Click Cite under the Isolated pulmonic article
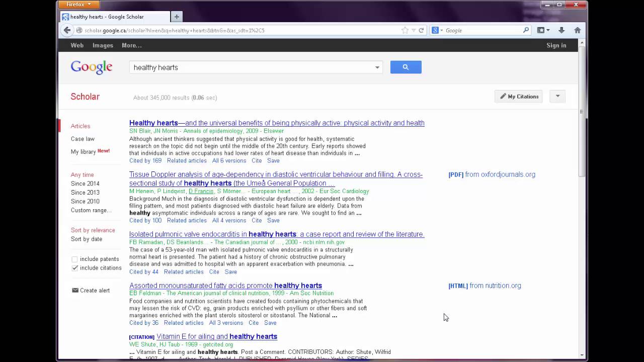Viewport: 644px width, 362px height. [214, 272]
